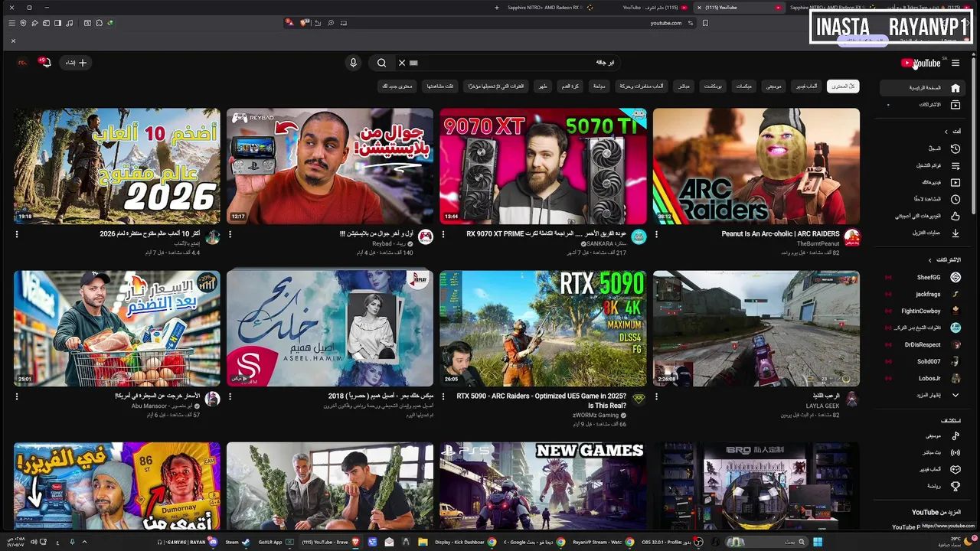Select the Football (كرة القدم) filter chip
The width and height of the screenshot is (980, 551).
click(570, 86)
